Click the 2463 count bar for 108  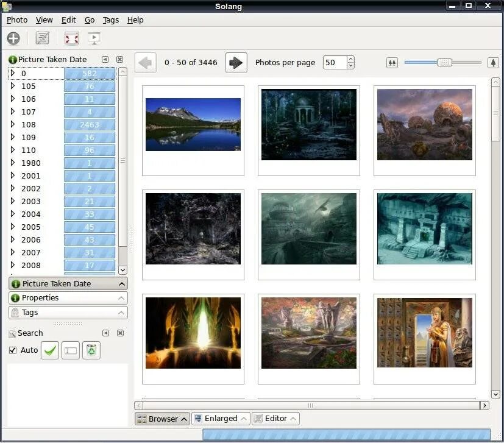pyautogui.click(x=90, y=124)
